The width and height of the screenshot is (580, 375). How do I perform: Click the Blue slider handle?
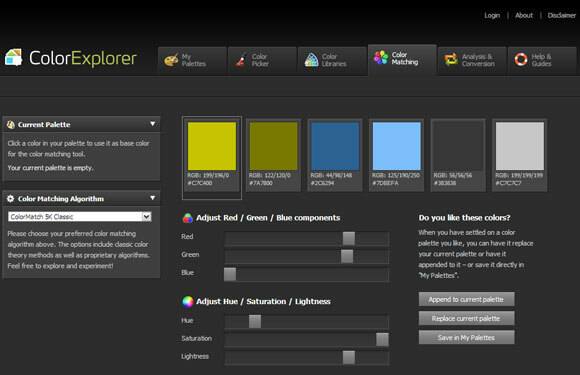point(230,274)
